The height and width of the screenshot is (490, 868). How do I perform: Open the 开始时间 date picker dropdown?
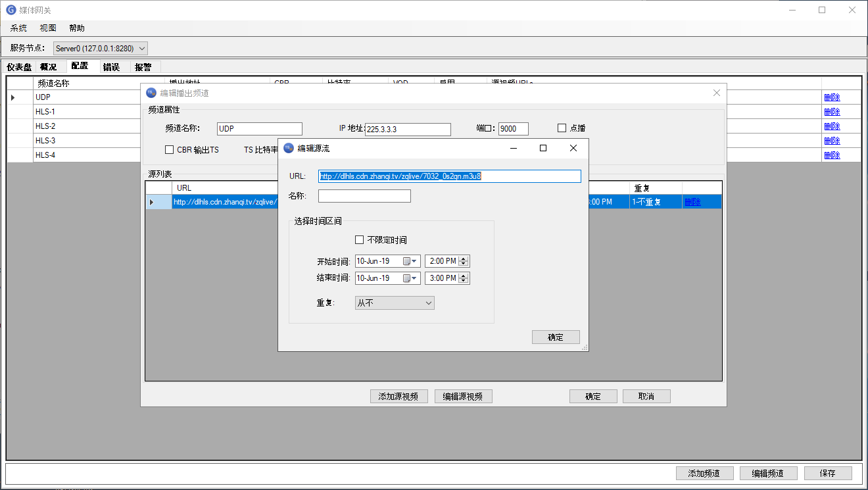pyautogui.click(x=414, y=260)
